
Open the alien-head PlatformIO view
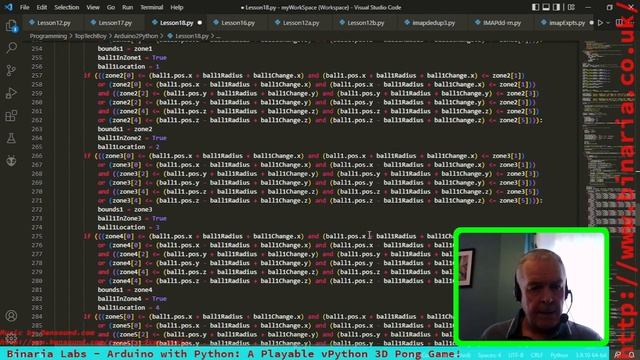11,160
